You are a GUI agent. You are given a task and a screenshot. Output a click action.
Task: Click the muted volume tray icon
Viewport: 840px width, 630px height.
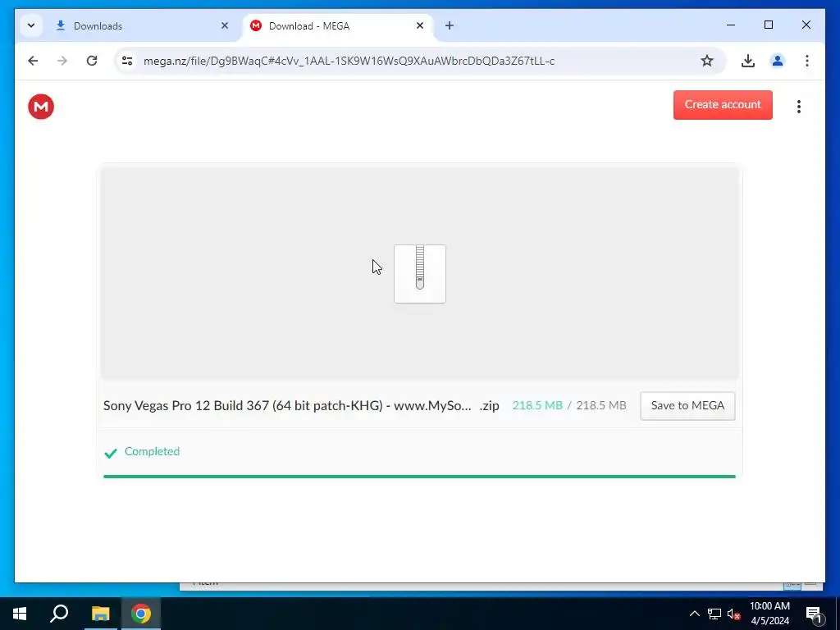733,614
